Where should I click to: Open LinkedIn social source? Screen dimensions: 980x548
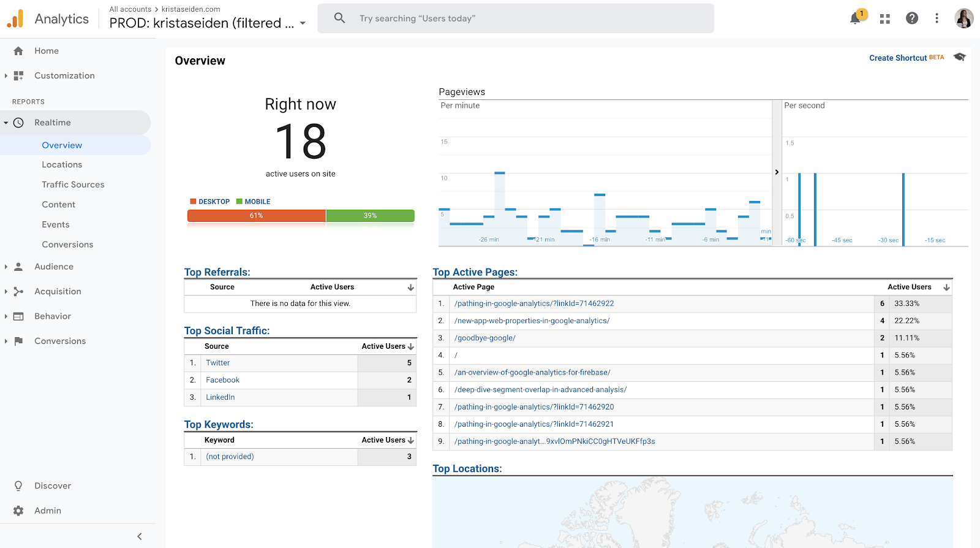click(221, 397)
